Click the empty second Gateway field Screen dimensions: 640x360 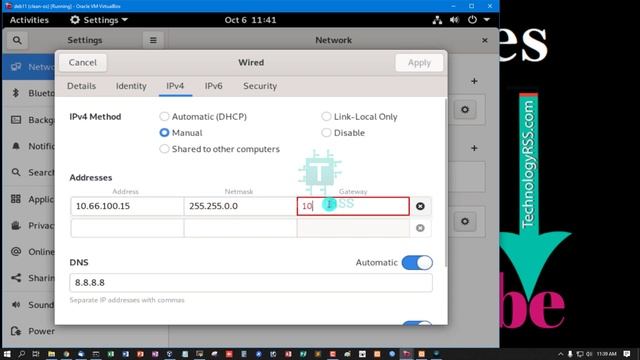coord(353,228)
